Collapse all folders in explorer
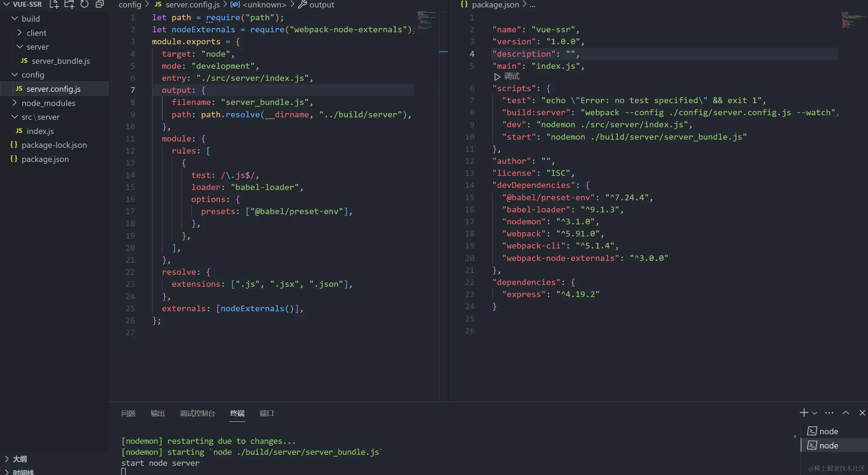This screenshot has width=868, height=475. point(100,4)
